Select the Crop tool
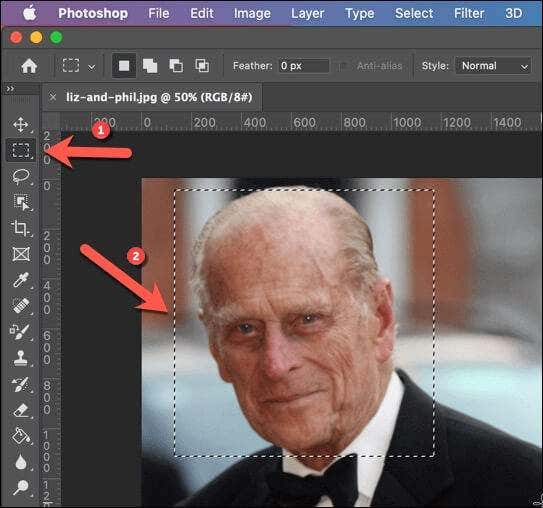543x508 pixels. 21,228
